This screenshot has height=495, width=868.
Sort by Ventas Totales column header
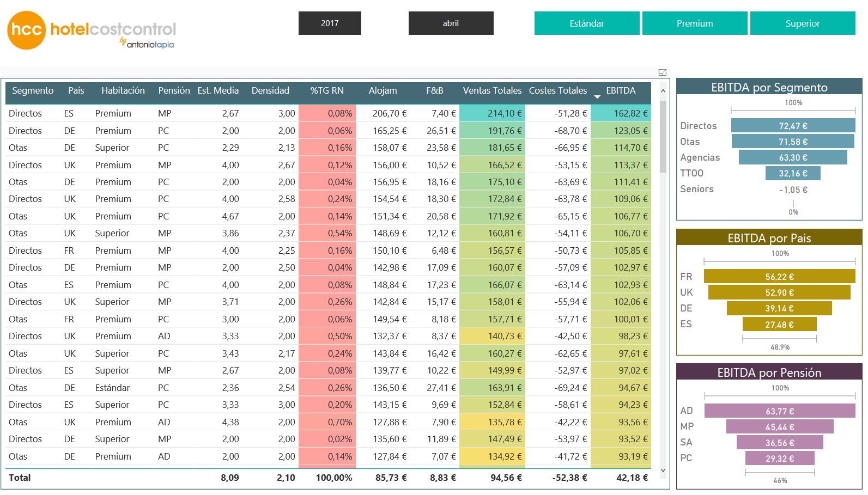pyautogui.click(x=492, y=90)
